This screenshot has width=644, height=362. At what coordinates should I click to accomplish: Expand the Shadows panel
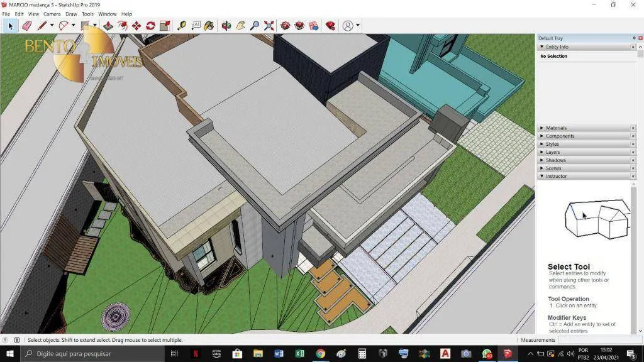point(541,160)
